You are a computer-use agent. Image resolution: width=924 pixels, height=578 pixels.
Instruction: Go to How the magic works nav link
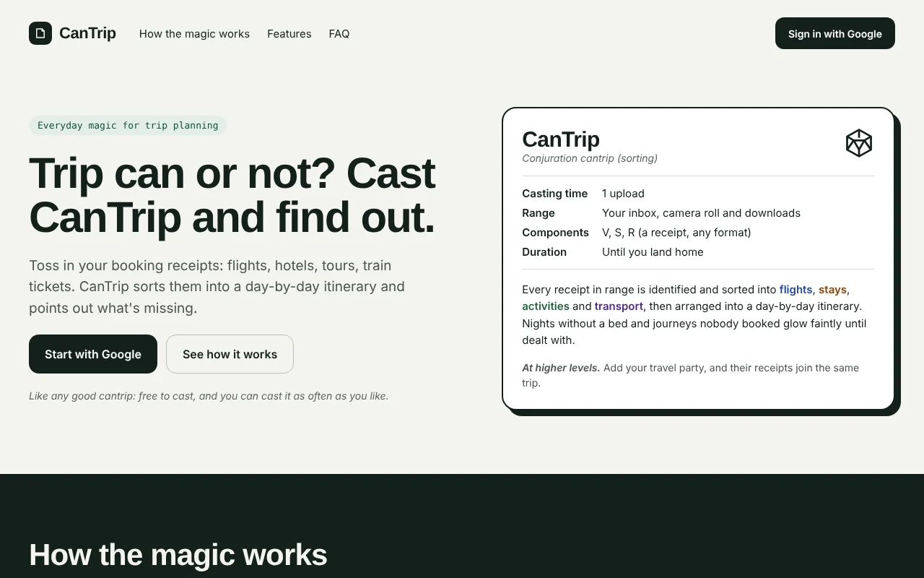tap(194, 34)
